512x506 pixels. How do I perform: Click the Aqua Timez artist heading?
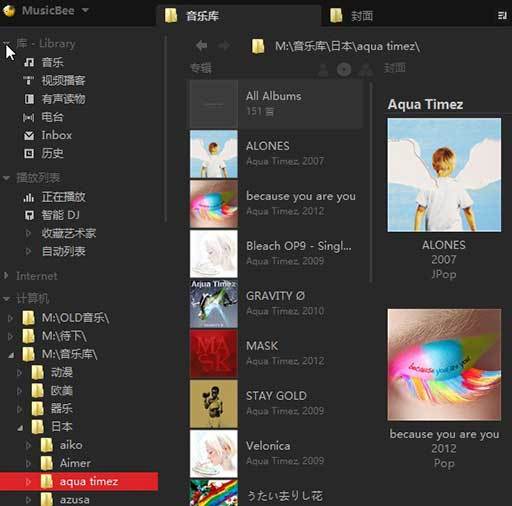pyautogui.click(x=425, y=104)
